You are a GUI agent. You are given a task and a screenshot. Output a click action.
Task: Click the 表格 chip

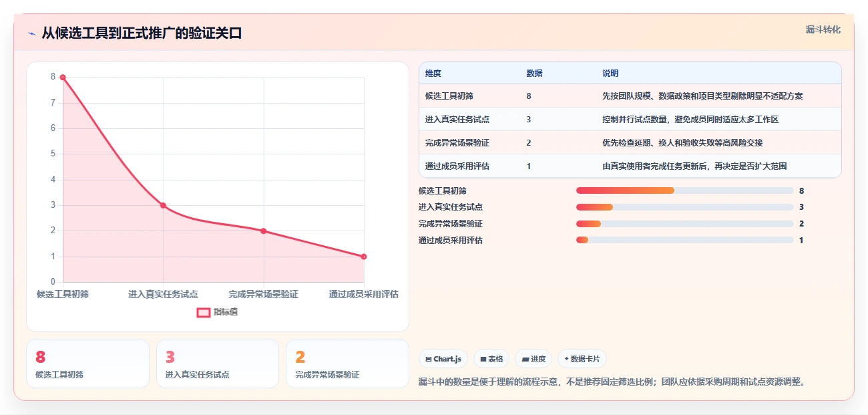pos(491,359)
